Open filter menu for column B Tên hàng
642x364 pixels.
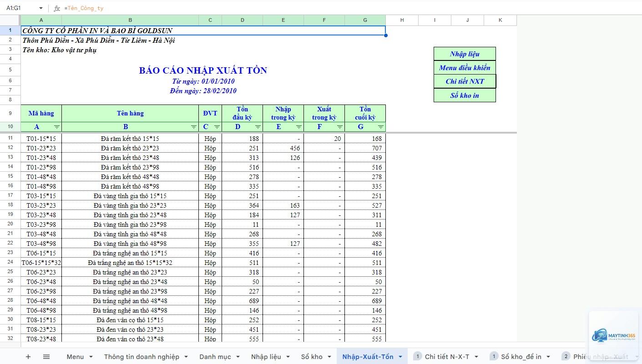[194, 127]
